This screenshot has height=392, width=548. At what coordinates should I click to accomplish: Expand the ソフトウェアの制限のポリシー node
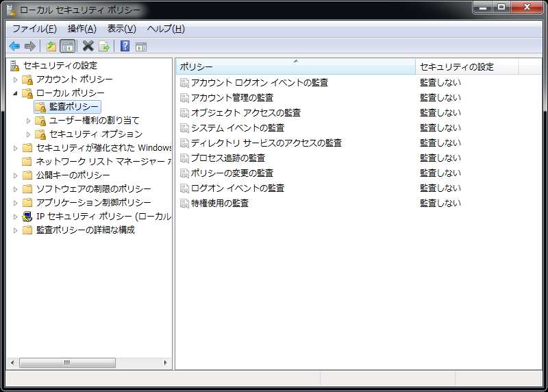point(15,189)
